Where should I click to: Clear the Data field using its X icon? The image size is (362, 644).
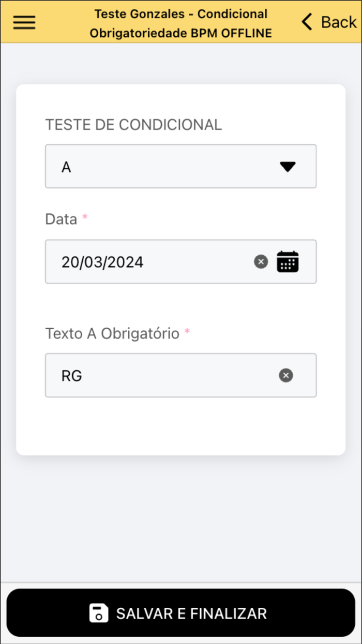click(x=260, y=261)
